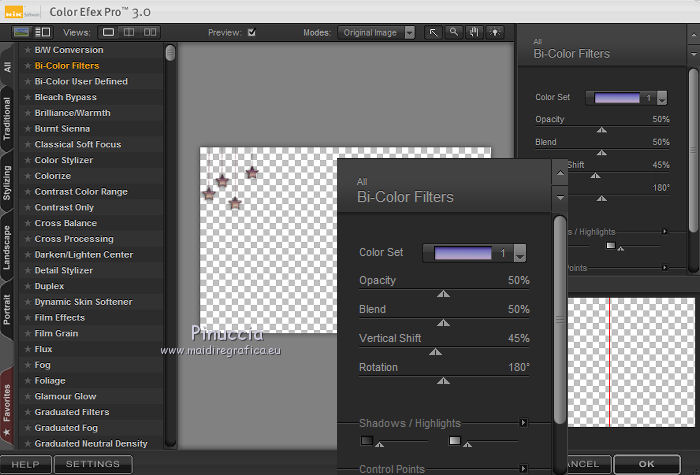700x475 pixels.
Task: Toggle favorite star for Burnt Sienna
Action: coord(28,129)
